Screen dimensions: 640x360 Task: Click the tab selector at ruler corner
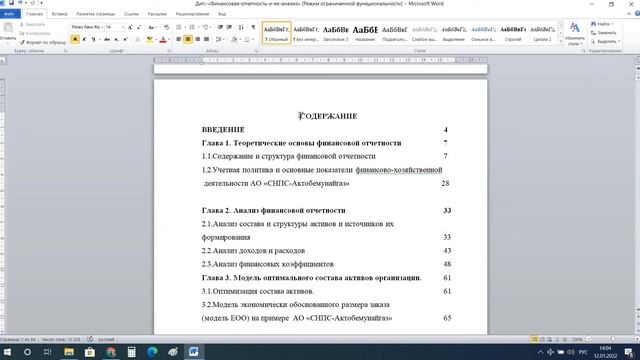coord(3,60)
